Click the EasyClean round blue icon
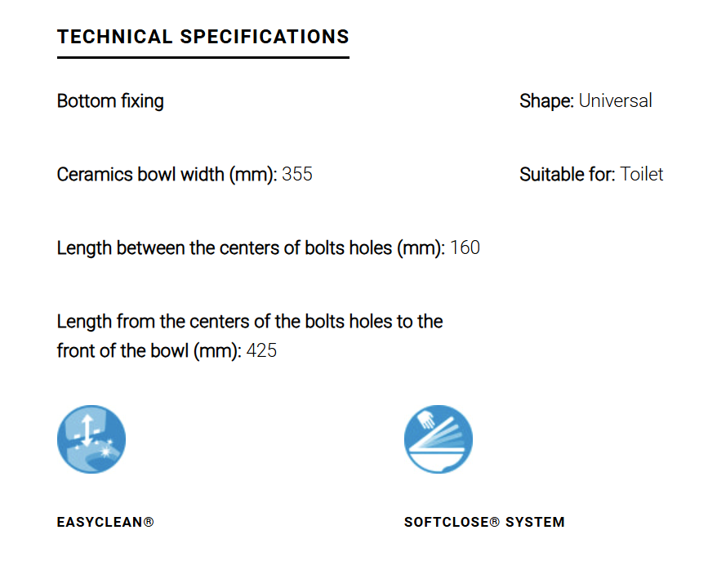Viewport: 708px width, 588px height. pos(91,439)
